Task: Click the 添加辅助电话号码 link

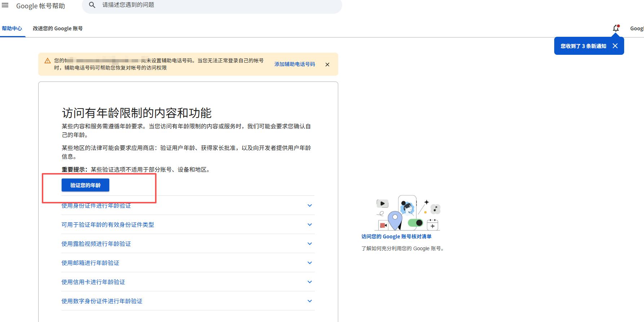Action: pos(295,64)
